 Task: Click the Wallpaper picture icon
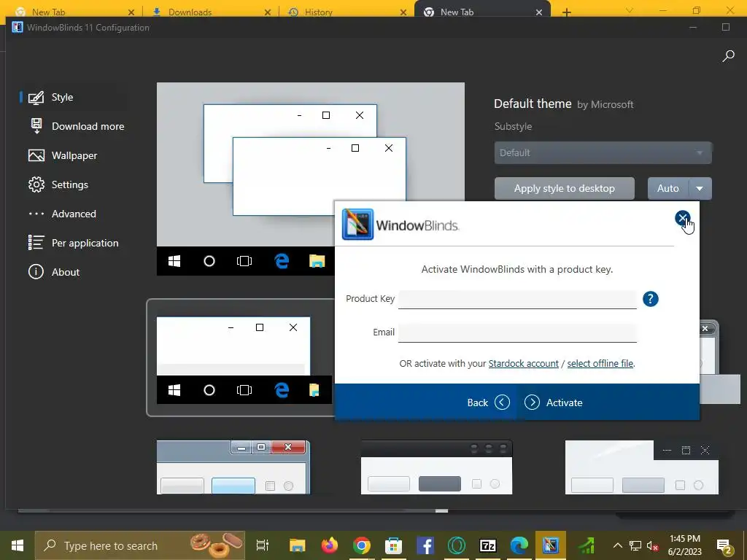[x=36, y=156]
